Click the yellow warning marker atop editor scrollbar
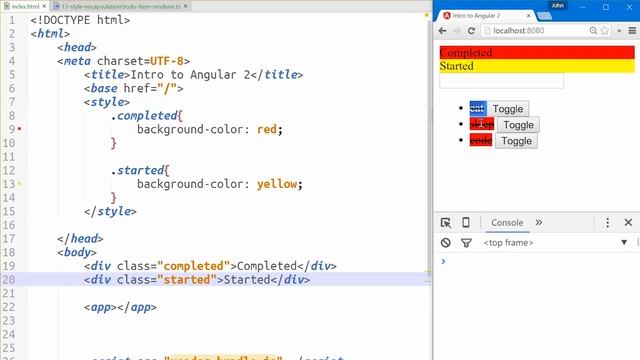The width and height of the screenshot is (640, 360). 427,15
